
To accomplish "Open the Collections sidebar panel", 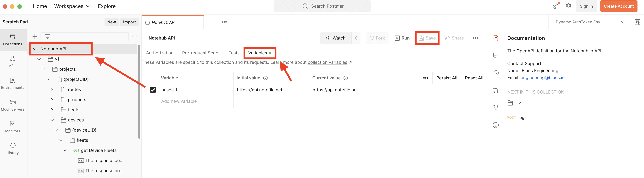I will (x=13, y=40).
